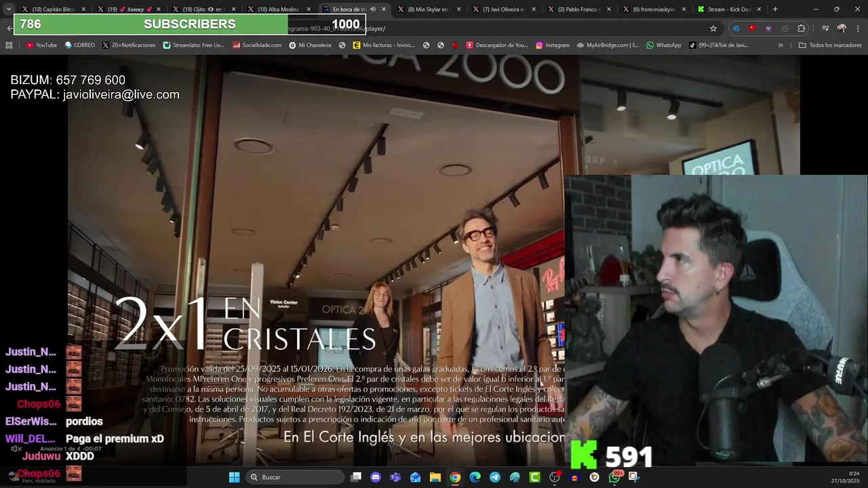Open Google Chrome from the taskbar

coord(455,477)
